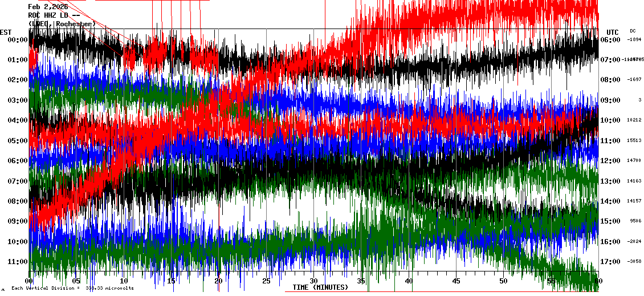
Task: Choose the 11:00 EST row label
Action: pos(18,262)
